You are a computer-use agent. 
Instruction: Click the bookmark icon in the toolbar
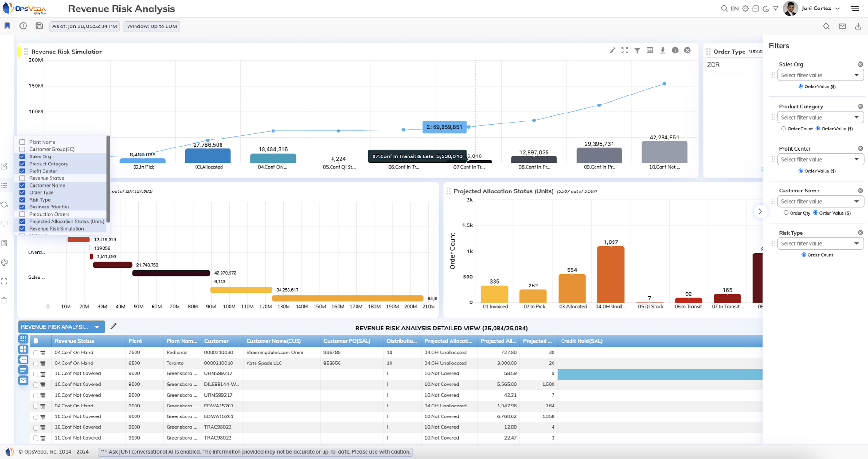(8, 26)
